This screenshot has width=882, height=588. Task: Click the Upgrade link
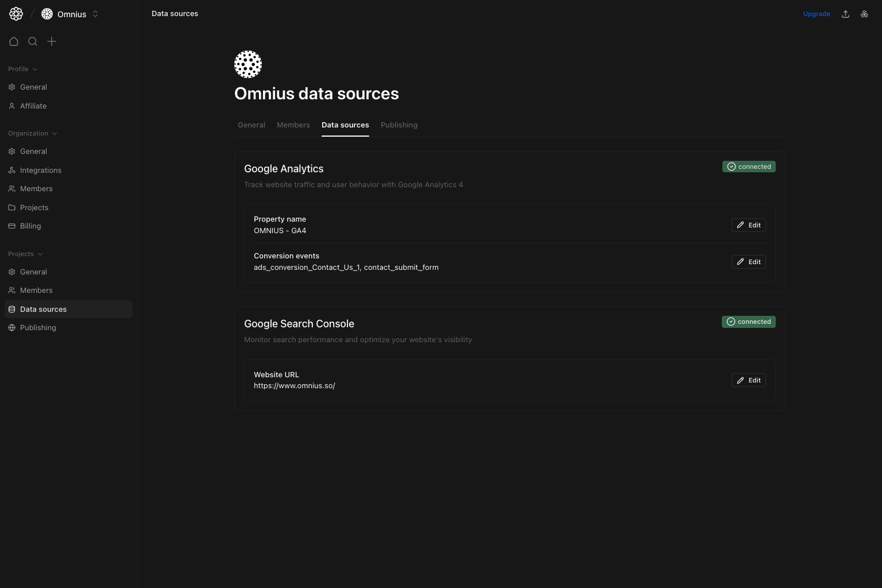[x=817, y=13]
